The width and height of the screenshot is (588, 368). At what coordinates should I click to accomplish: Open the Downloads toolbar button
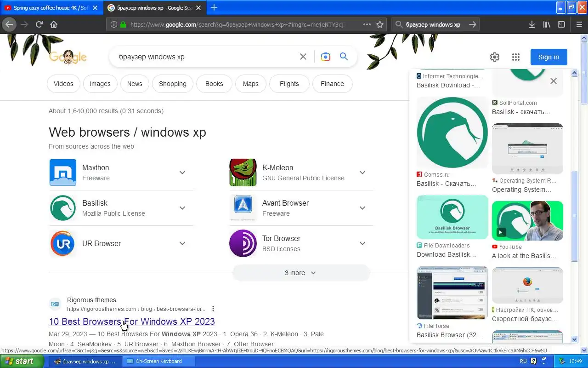point(531,24)
